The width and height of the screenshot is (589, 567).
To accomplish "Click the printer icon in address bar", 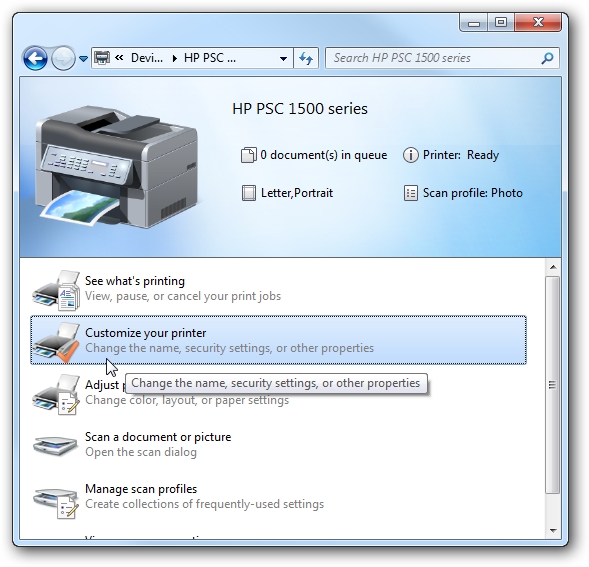I will coord(102,58).
